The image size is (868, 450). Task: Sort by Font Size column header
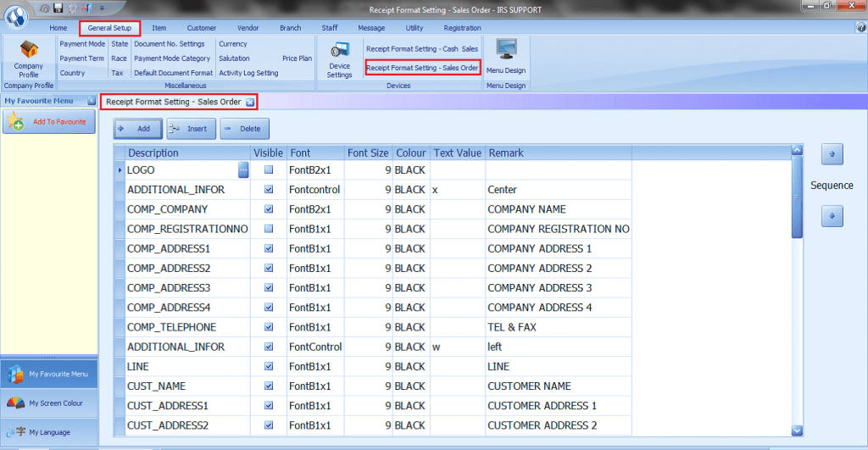pos(368,153)
